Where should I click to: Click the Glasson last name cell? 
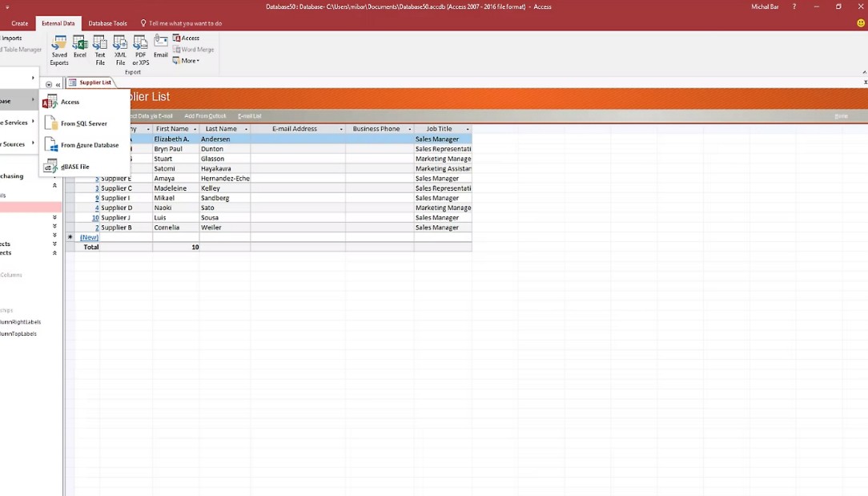point(225,159)
